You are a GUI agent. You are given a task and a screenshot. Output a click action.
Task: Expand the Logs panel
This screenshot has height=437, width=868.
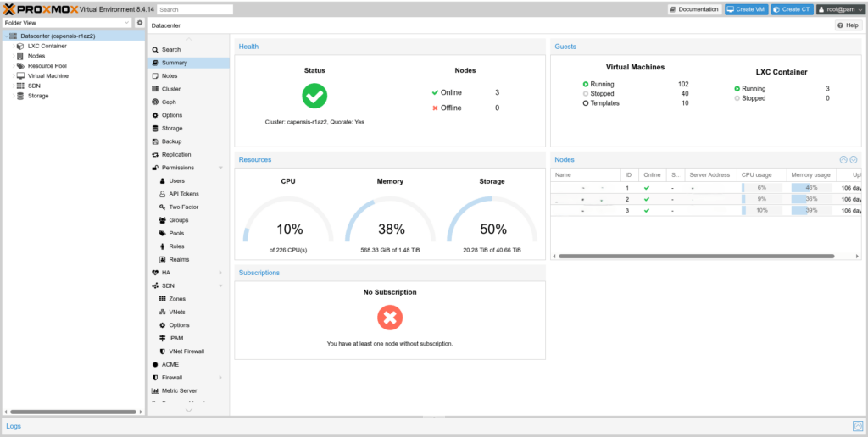click(x=14, y=426)
